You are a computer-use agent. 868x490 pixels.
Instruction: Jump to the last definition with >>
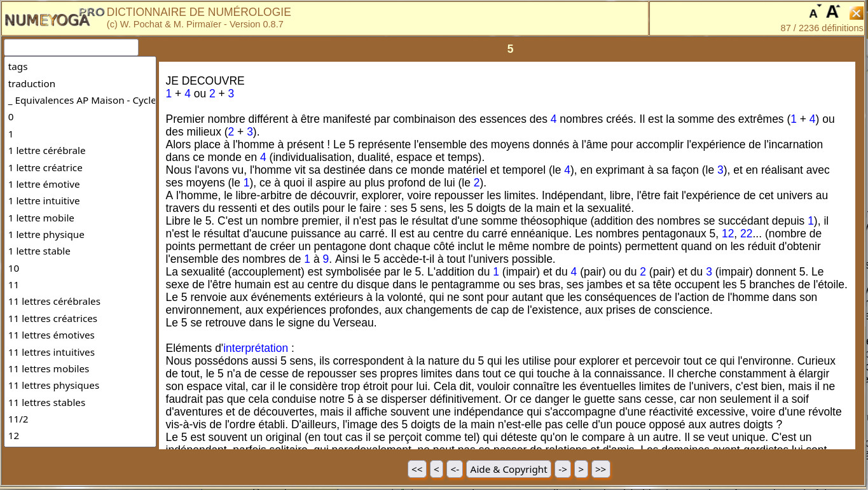(x=600, y=469)
